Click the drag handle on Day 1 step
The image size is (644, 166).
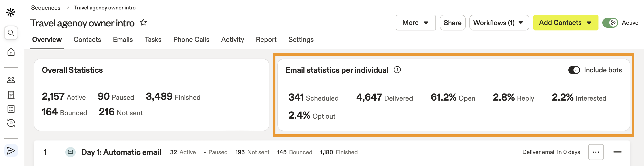[x=617, y=152]
